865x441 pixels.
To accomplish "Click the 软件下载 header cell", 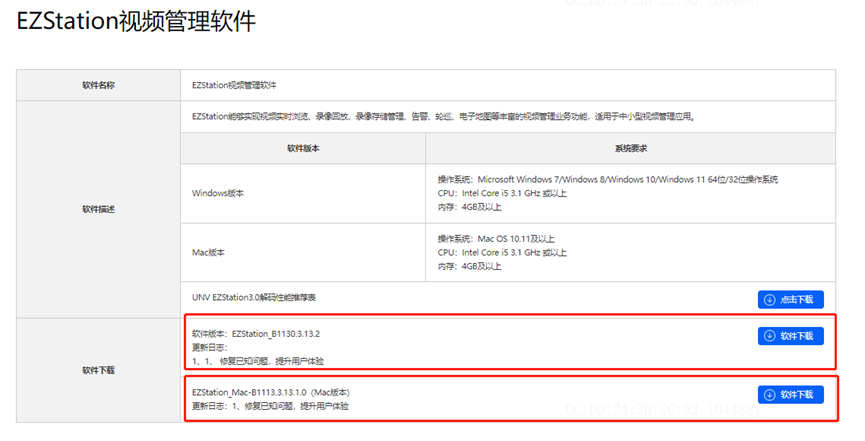I will 98,370.
